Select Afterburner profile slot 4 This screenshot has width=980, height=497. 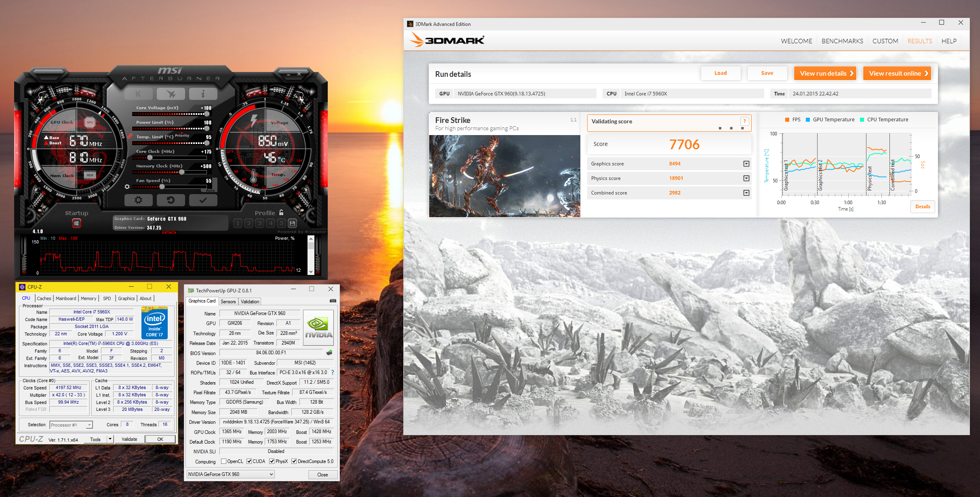click(x=271, y=223)
